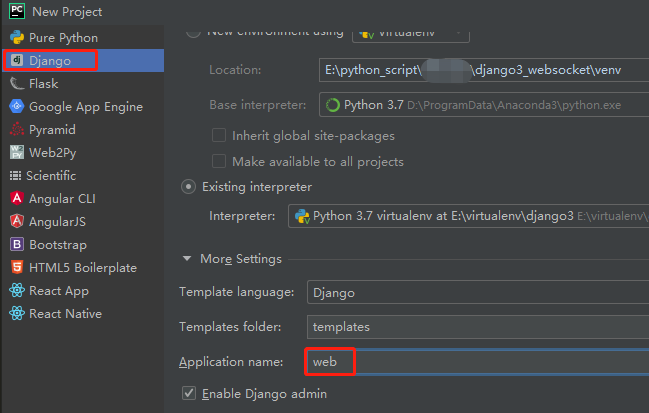
Task: Click the React Native atom icon
Action: point(17,313)
